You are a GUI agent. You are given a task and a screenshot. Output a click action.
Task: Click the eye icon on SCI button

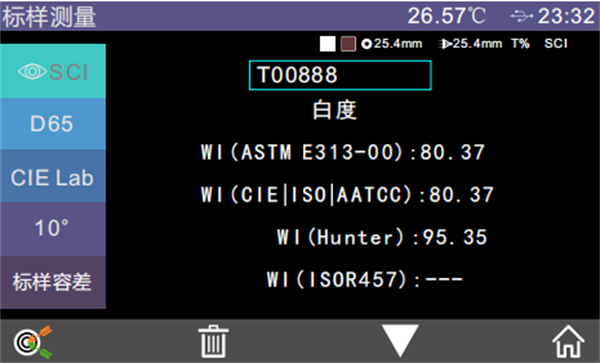tap(33, 72)
